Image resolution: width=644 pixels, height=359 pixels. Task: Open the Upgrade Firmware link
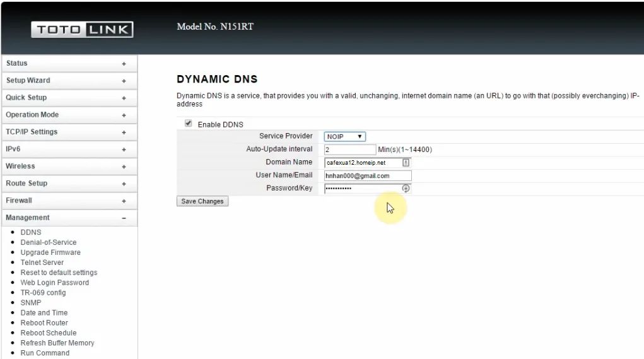(50, 252)
